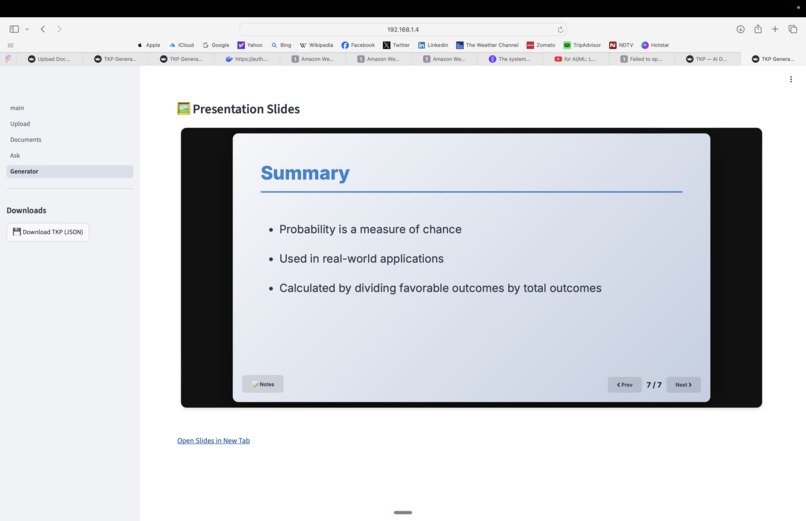Screen dimensions: 806x521
Task: Open Slides in New Tab link
Action: pyautogui.click(x=213, y=441)
